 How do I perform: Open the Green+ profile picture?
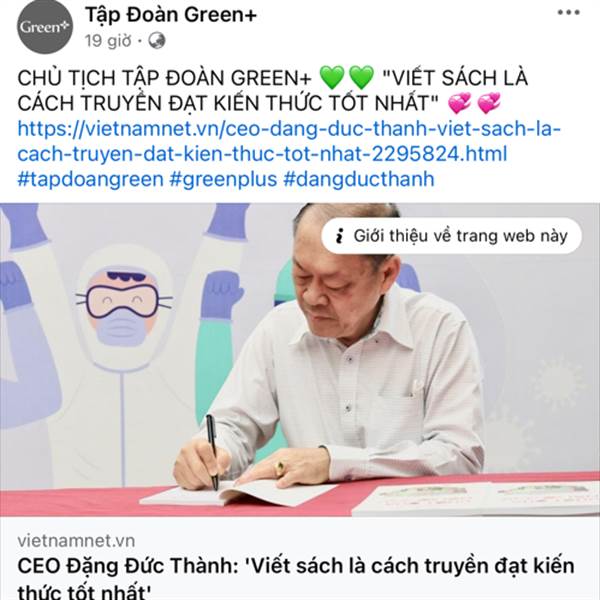click(44, 26)
